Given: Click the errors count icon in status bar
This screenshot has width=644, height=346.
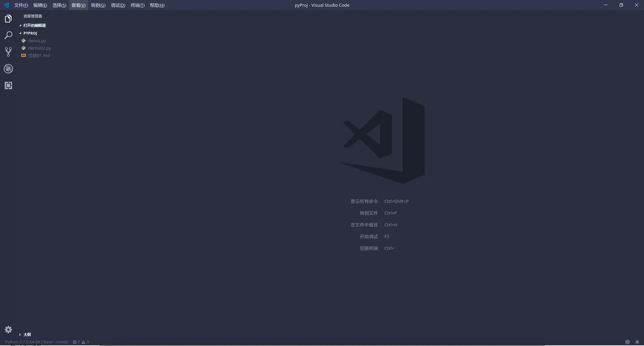Looking at the screenshot, I should [75, 342].
